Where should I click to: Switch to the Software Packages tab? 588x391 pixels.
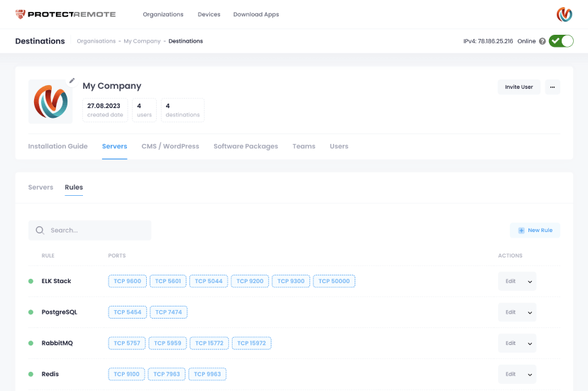(x=245, y=146)
